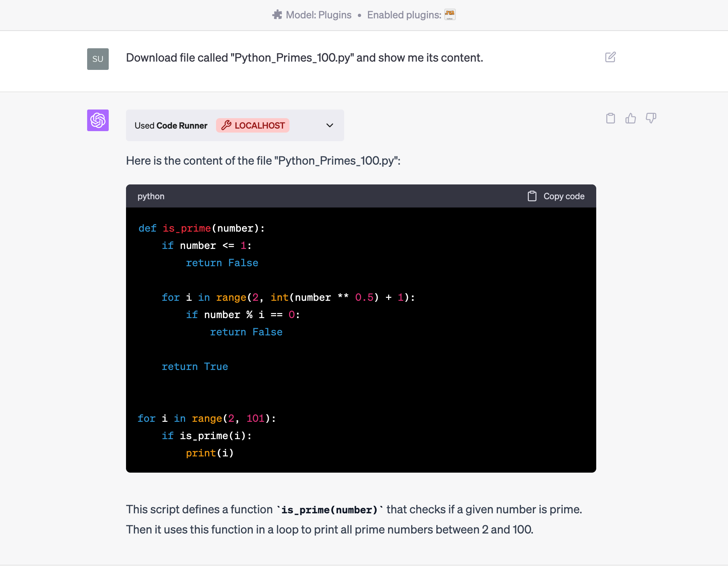This screenshot has height=567, width=728.
Task: Click the SU user avatar
Action: (98, 59)
